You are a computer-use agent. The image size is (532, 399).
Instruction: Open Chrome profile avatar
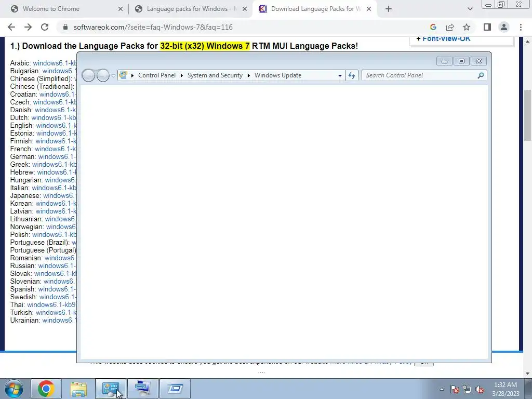(x=504, y=27)
